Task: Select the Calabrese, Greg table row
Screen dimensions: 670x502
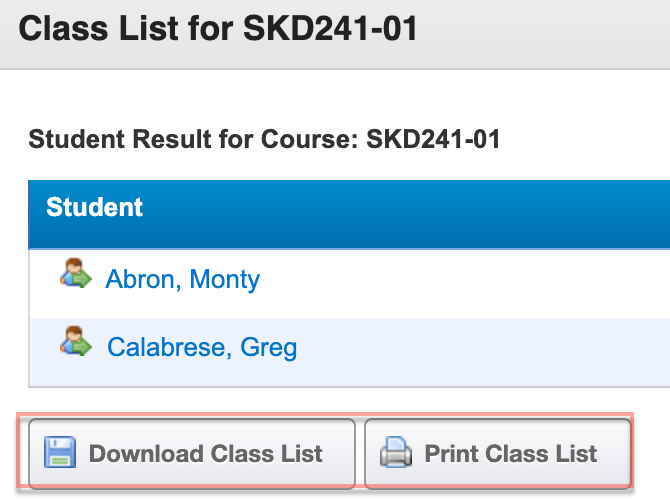Action: point(349,352)
